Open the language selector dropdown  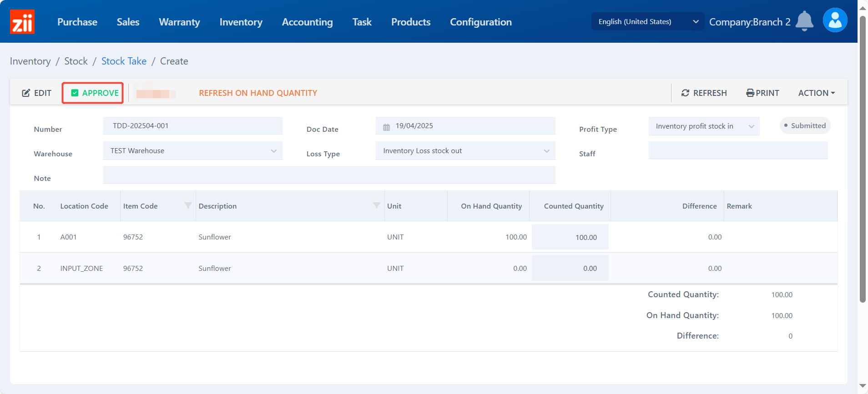click(x=648, y=21)
